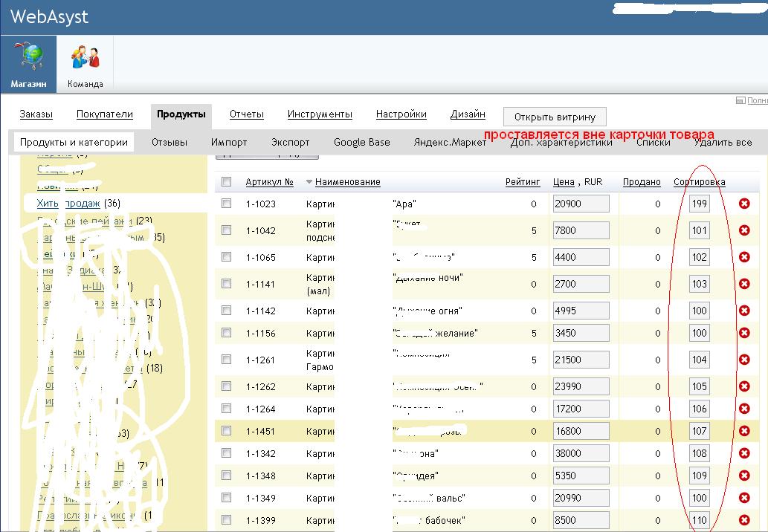The height and width of the screenshot is (532, 768).
Task: Click price field containing 20900
Action: (x=581, y=204)
